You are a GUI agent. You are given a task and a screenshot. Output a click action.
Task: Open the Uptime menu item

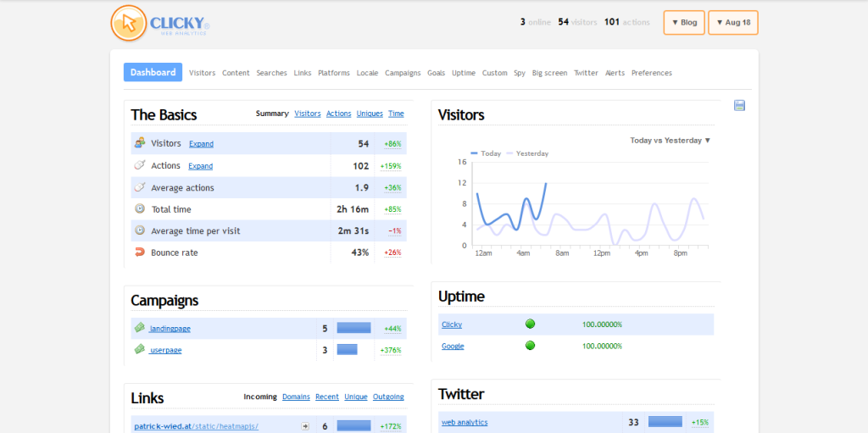(x=464, y=73)
